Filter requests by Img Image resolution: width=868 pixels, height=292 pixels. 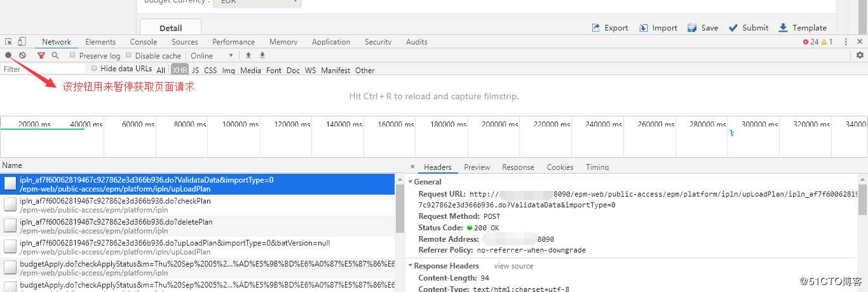229,70
